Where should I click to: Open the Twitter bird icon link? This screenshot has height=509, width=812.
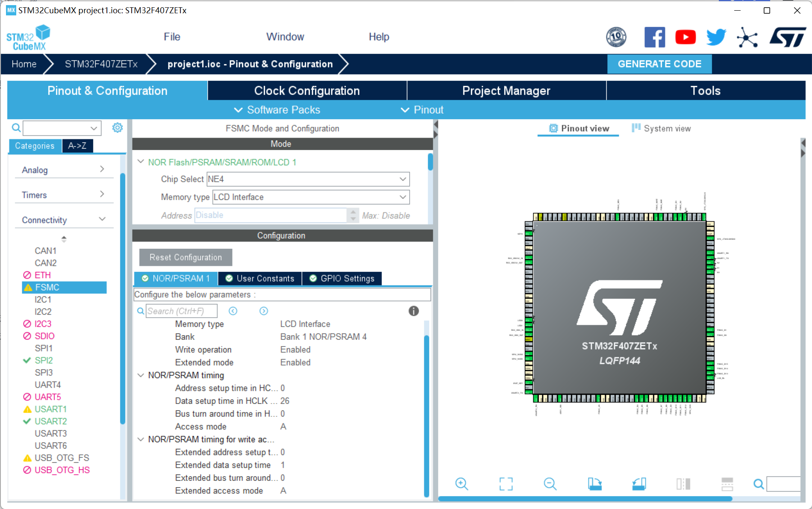click(716, 37)
